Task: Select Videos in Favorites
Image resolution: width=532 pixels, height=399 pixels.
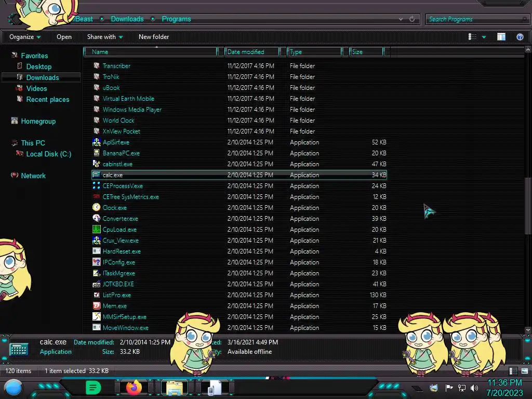Action: 37,88
